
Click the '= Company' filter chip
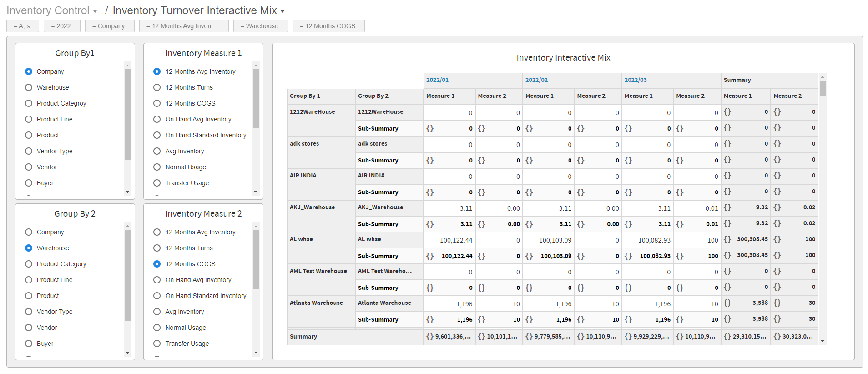pyautogui.click(x=110, y=26)
